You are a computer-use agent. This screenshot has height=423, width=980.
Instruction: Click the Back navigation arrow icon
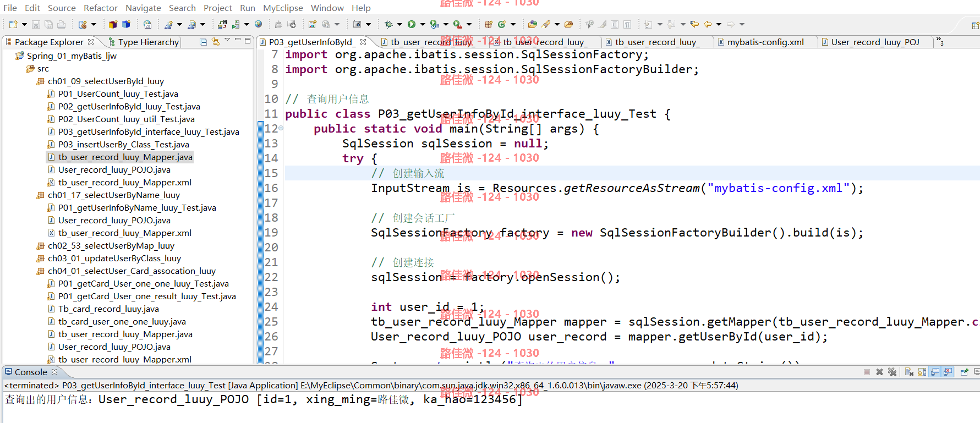pyautogui.click(x=708, y=24)
